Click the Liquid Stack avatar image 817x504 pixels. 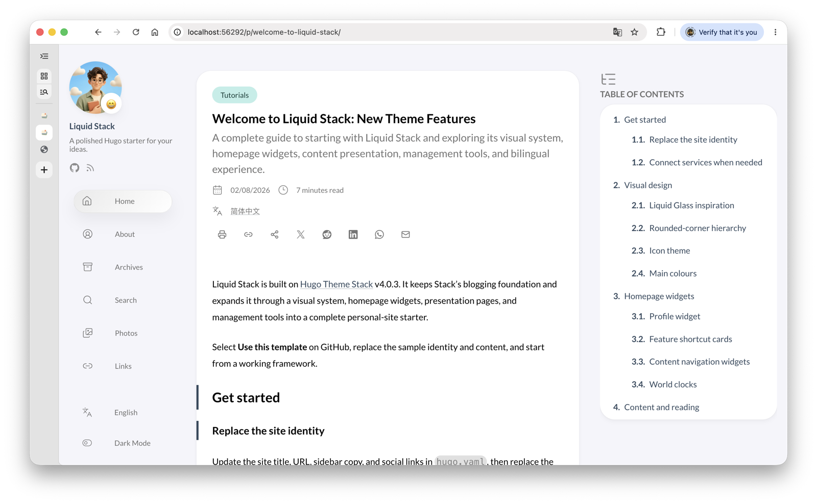pyautogui.click(x=95, y=88)
